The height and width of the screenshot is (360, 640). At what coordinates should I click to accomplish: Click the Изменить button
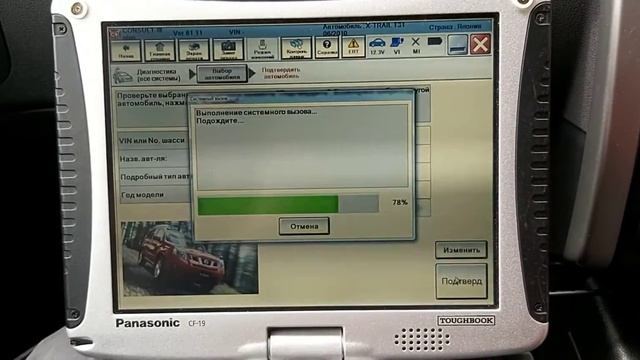tap(461, 250)
